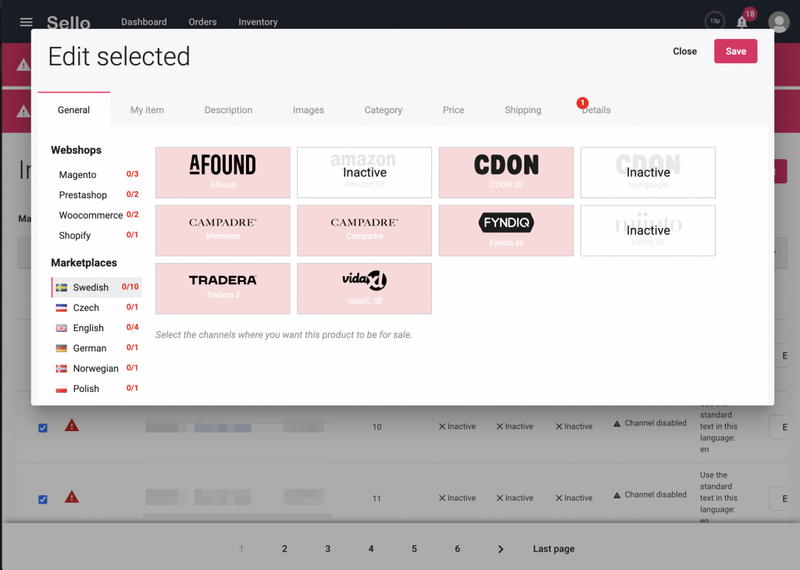The image size is (800, 570).
Task: Select the Tradera 2 channel tile
Action: 223,289
